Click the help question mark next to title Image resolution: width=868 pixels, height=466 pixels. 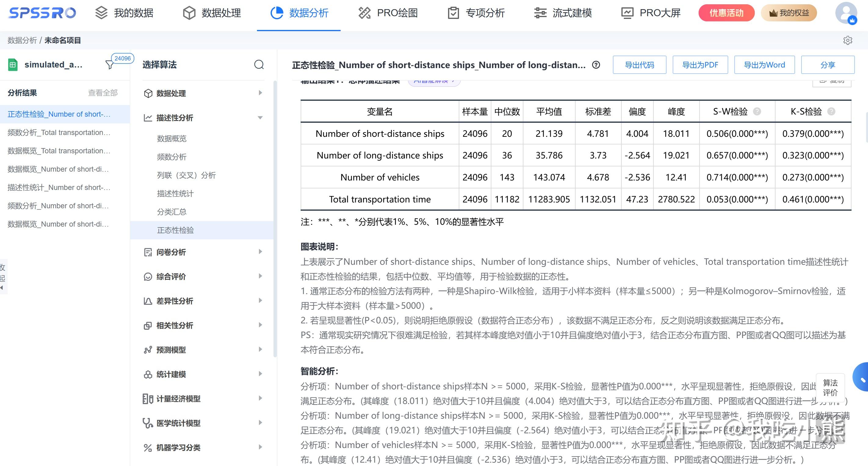596,65
